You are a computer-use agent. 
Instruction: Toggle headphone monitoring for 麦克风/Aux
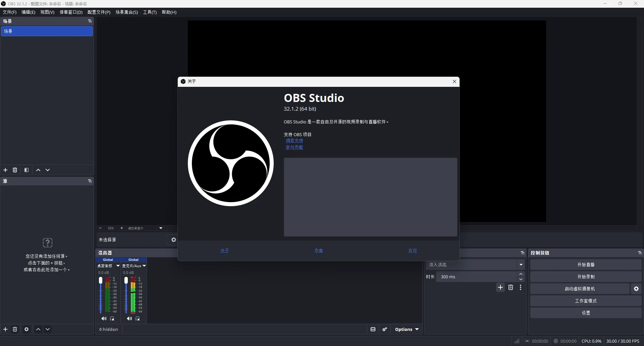coord(138,319)
